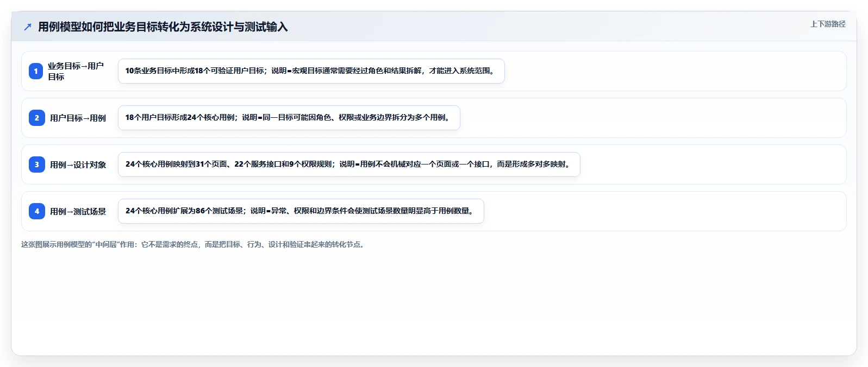This screenshot has width=868, height=367.
Task: Open the box starting 18个用户目标形成24个核心用例
Action: pos(289,118)
